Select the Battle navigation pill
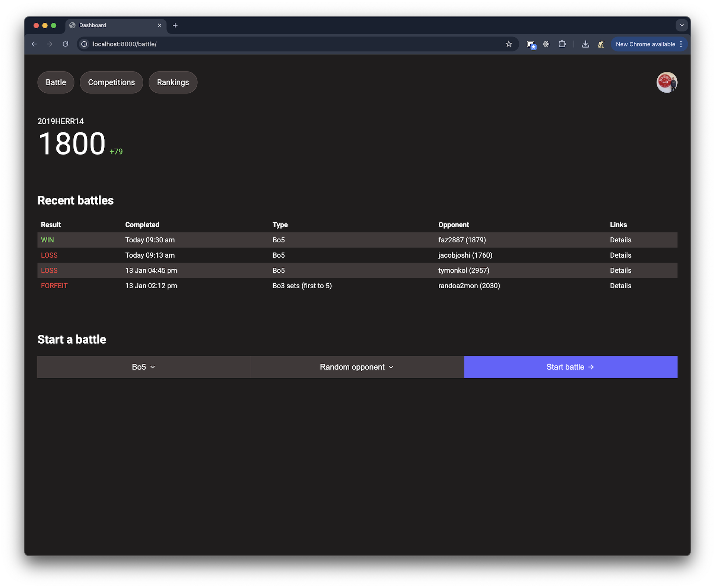Viewport: 715px width, 588px height. (56, 82)
